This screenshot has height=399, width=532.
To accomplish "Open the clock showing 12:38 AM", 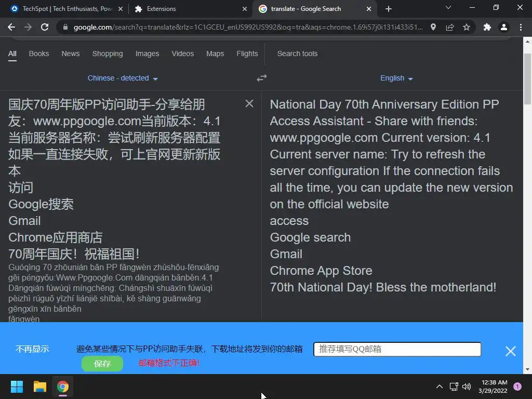I will tap(493, 387).
